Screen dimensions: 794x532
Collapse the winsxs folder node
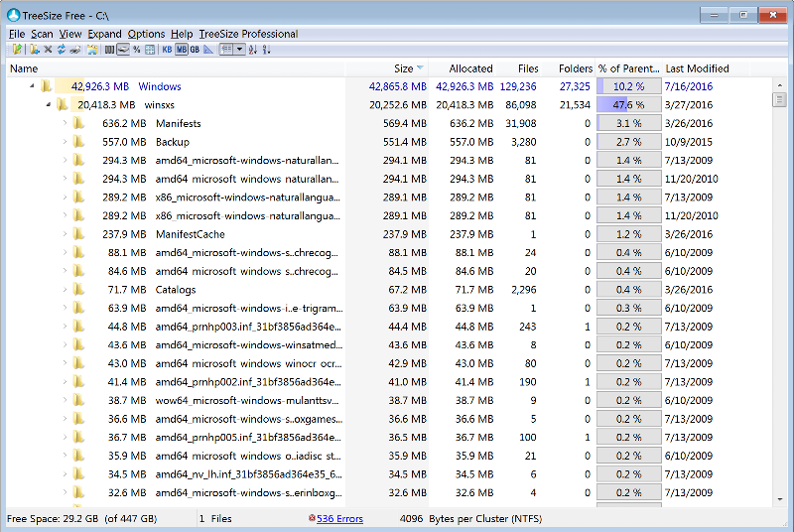coord(49,105)
